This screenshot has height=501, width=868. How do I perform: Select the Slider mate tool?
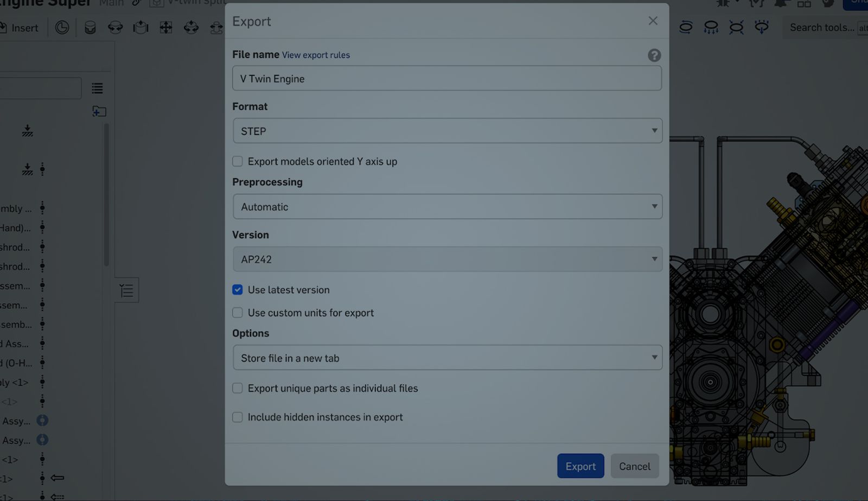point(141,27)
